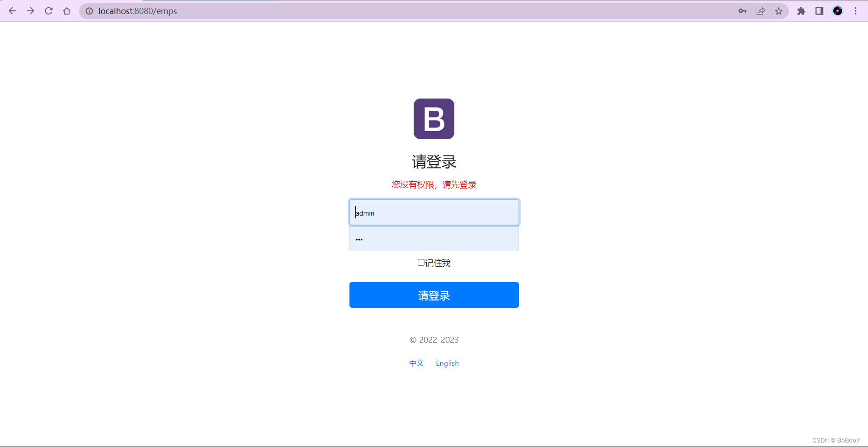Focus the password field

[x=434, y=239]
